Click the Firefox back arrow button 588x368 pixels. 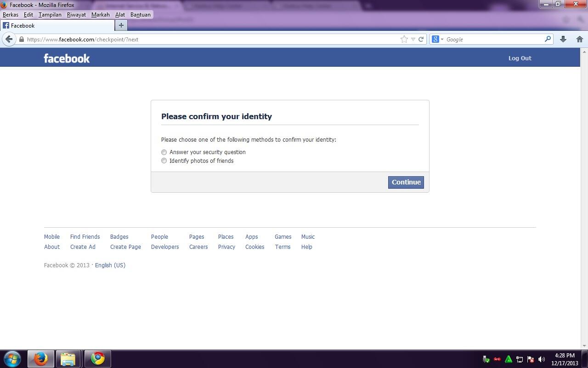tap(9, 39)
